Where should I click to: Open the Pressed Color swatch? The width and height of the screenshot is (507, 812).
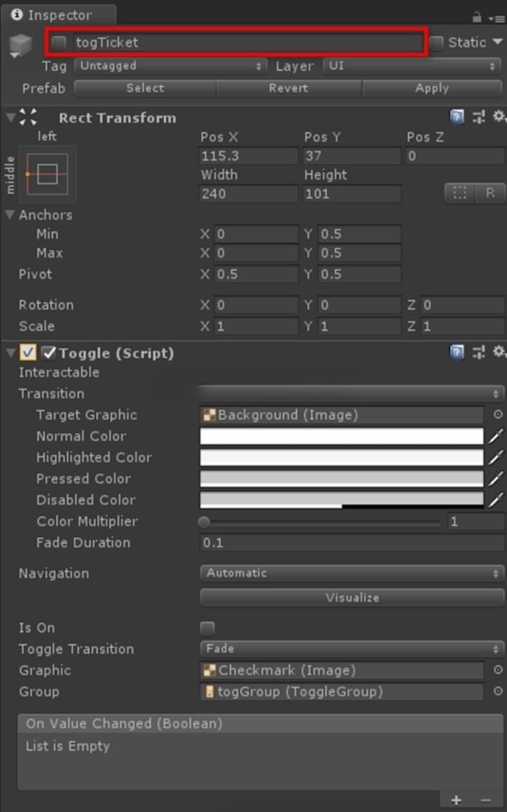[x=341, y=479]
